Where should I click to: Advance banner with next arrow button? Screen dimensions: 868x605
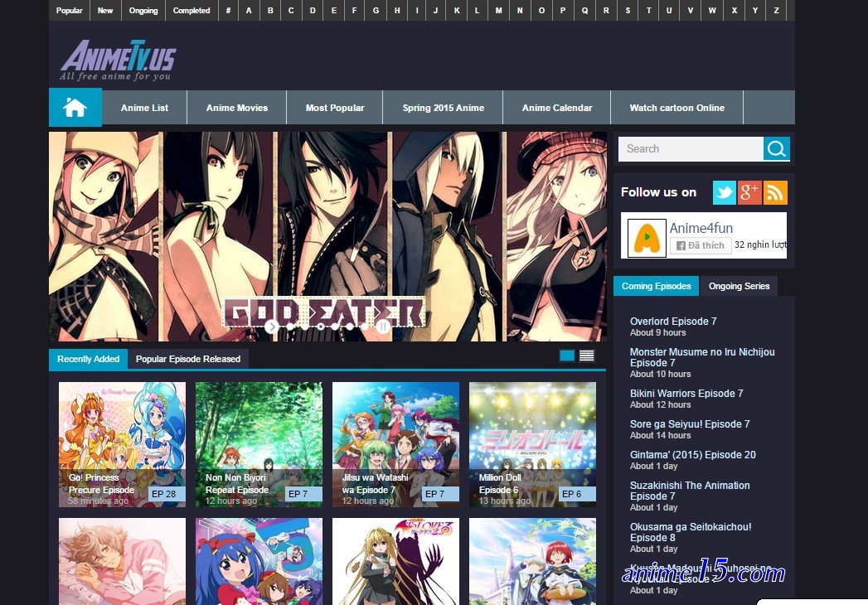pos(271,327)
